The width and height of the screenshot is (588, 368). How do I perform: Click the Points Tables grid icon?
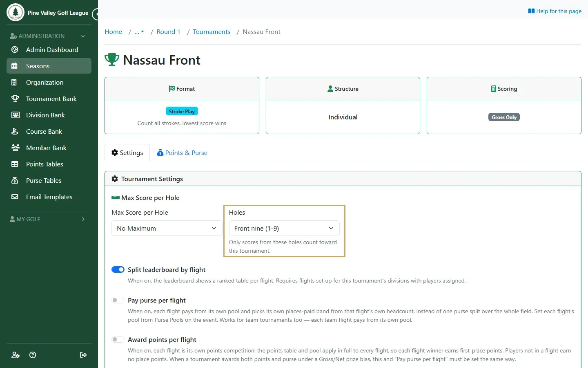pos(15,164)
